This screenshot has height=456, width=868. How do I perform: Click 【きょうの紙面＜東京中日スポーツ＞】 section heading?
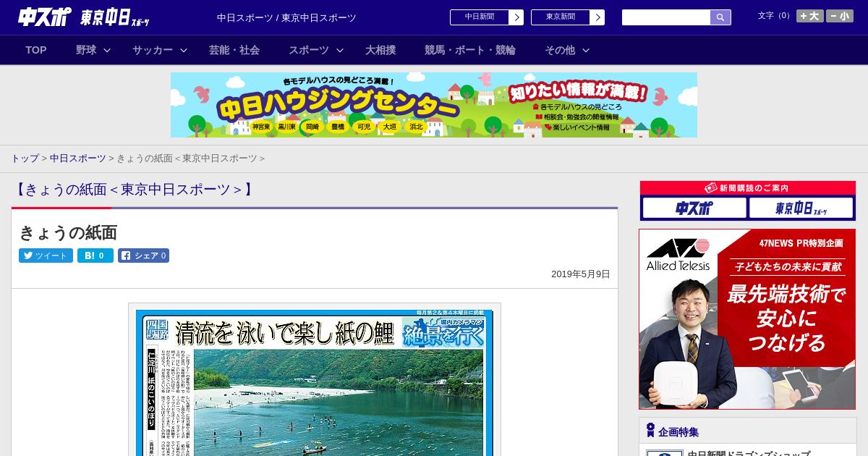click(135, 190)
